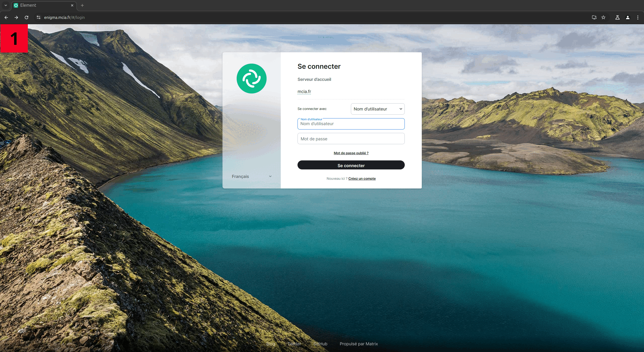This screenshot has width=644, height=352.
Task: View site information icon in address bar
Action: 38,18
